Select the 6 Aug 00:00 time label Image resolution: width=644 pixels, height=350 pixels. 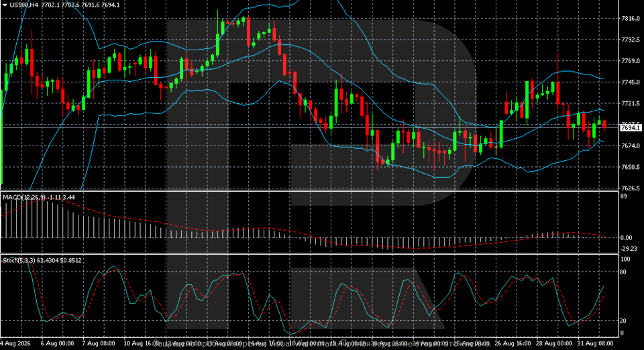pyautogui.click(x=58, y=343)
